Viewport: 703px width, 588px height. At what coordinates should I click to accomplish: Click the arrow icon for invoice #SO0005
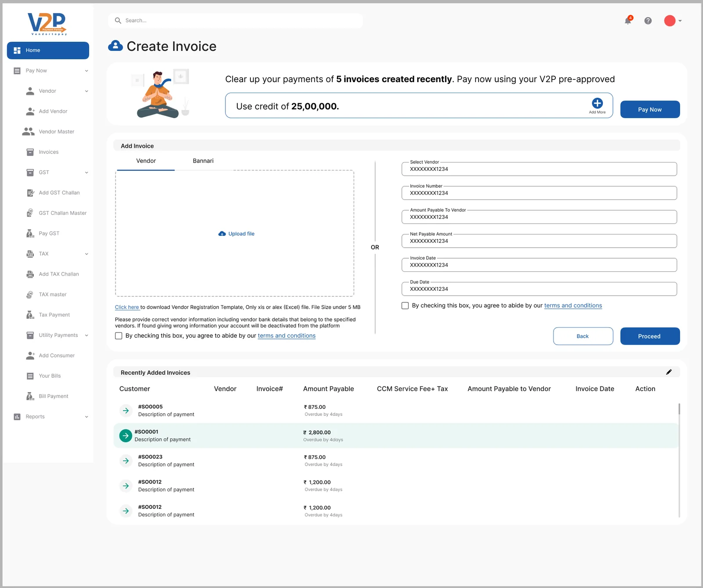[x=126, y=411]
